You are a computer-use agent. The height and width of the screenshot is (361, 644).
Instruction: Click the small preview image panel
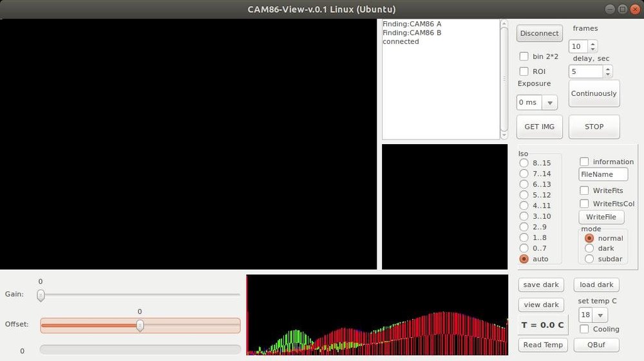[444, 207]
